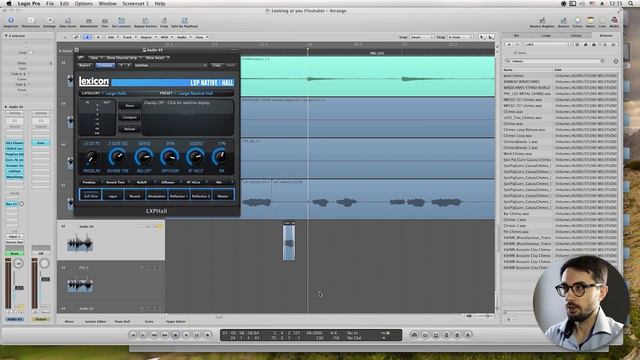
Task: Click Go to Beginning transport button
Action: (133, 335)
